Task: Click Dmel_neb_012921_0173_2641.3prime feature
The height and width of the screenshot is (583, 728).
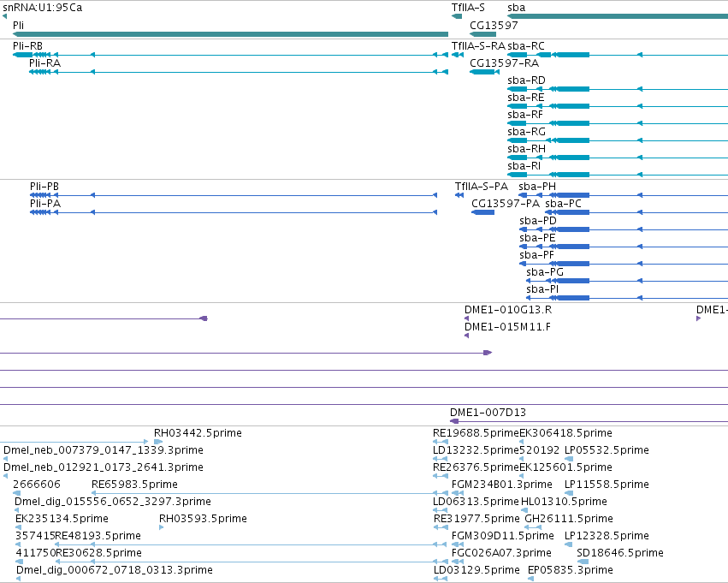Action: tap(6, 476)
